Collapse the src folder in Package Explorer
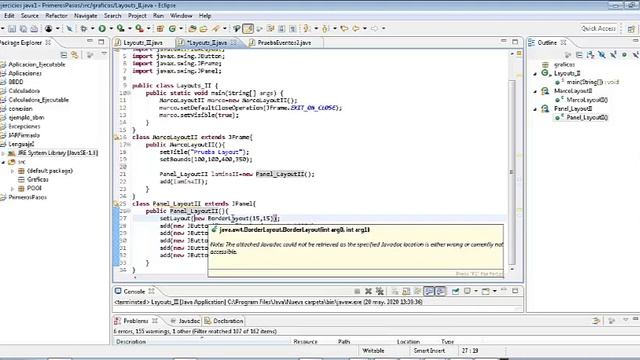Image resolution: width=640 pixels, height=360 pixels. pyautogui.click(x=4, y=162)
